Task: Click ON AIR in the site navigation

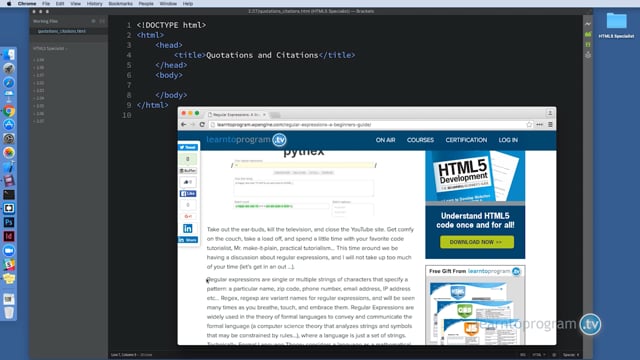Action: pyautogui.click(x=385, y=140)
